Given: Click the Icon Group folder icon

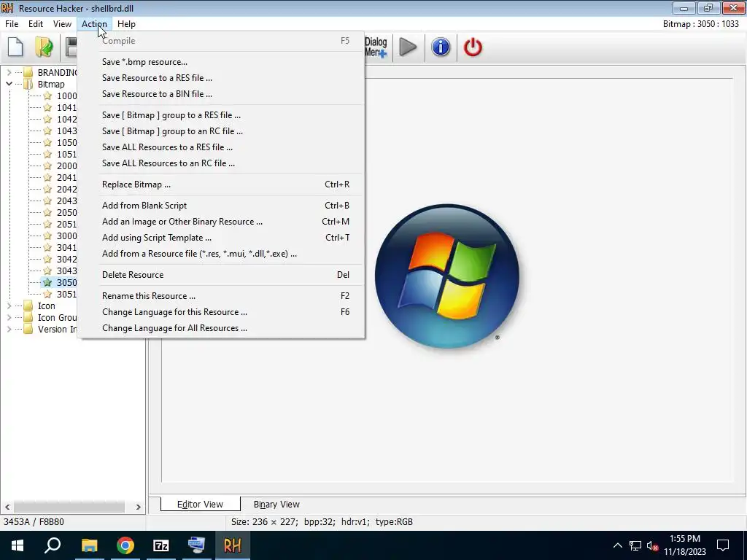Looking at the screenshot, I should point(28,318).
